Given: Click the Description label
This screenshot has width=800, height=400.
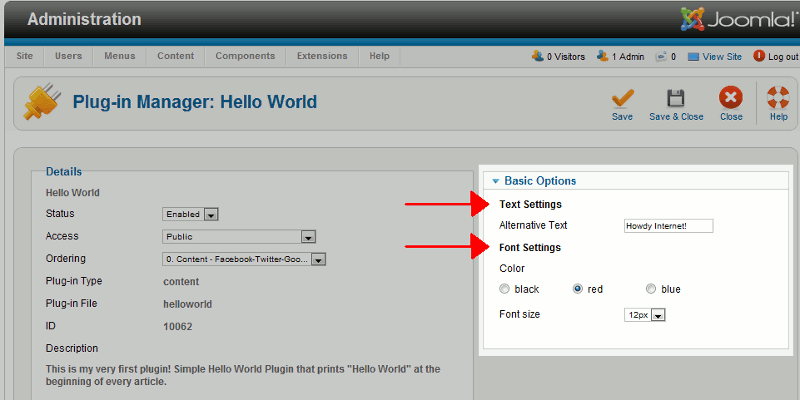Looking at the screenshot, I should (x=72, y=349).
